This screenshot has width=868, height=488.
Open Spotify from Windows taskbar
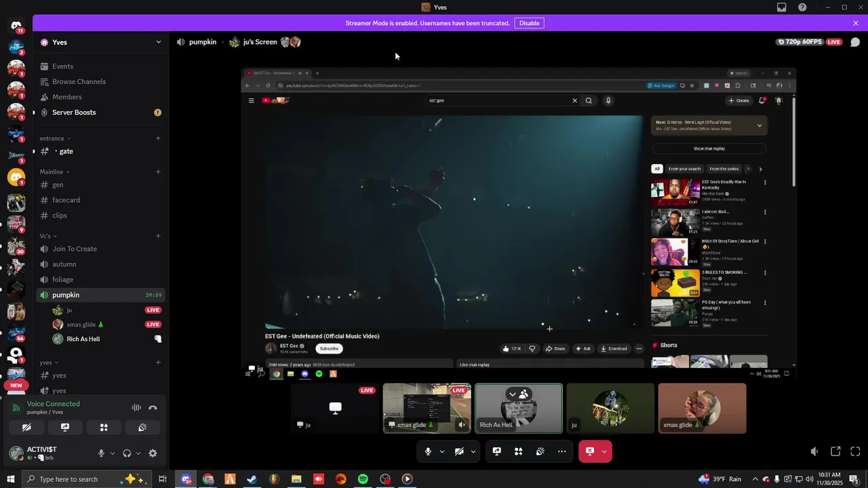363,479
